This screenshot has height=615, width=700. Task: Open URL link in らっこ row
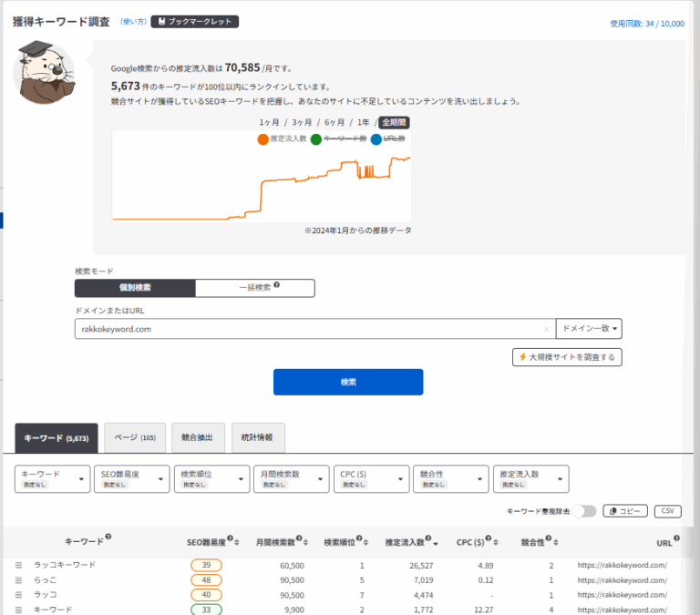(x=623, y=580)
